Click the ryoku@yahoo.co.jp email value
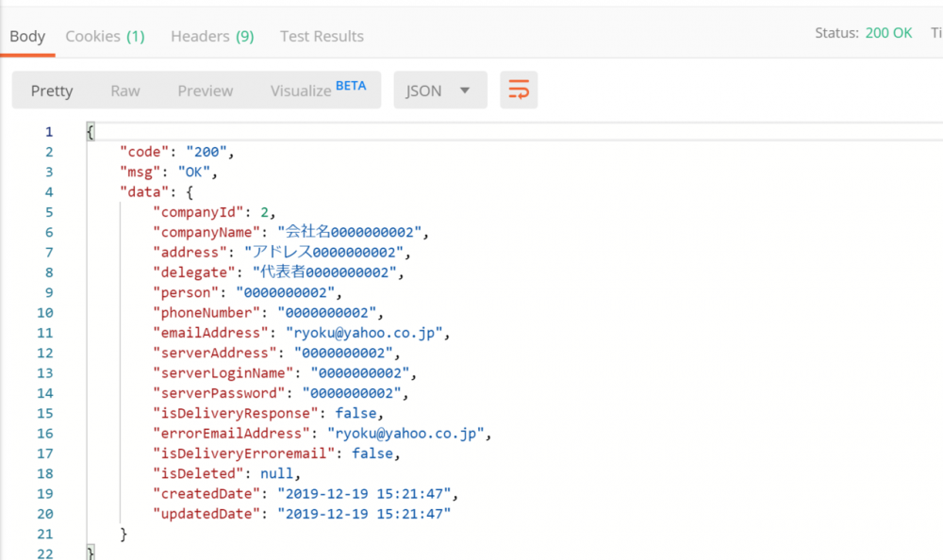The height and width of the screenshot is (560, 943). point(366,332)
